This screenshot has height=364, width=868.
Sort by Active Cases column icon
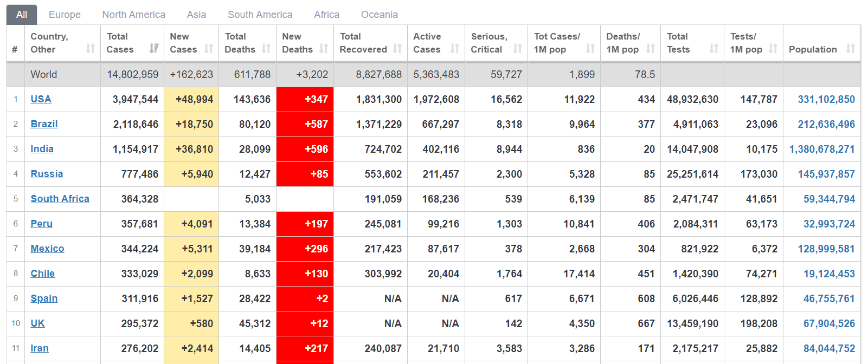click(x=455, y=49)
